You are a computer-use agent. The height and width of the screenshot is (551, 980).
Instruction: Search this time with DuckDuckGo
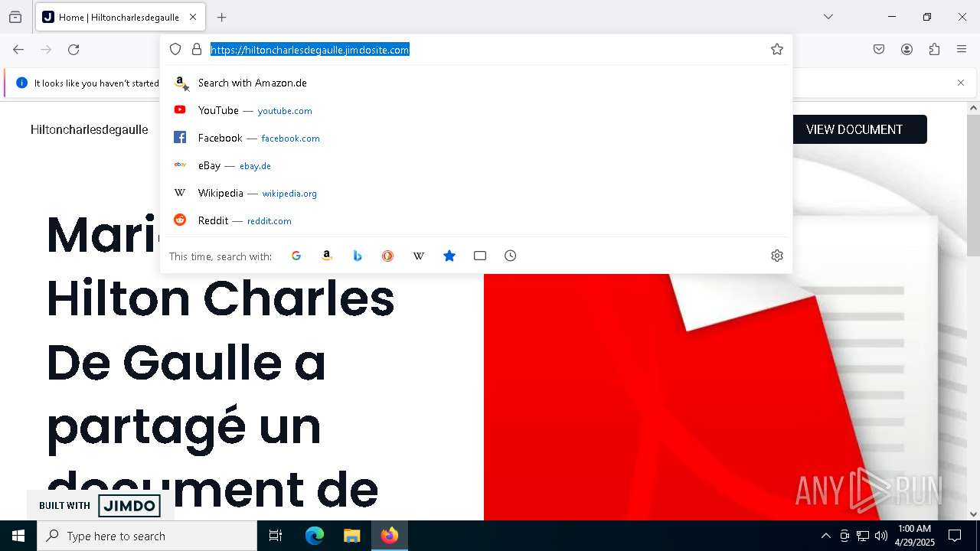point(388,256)
